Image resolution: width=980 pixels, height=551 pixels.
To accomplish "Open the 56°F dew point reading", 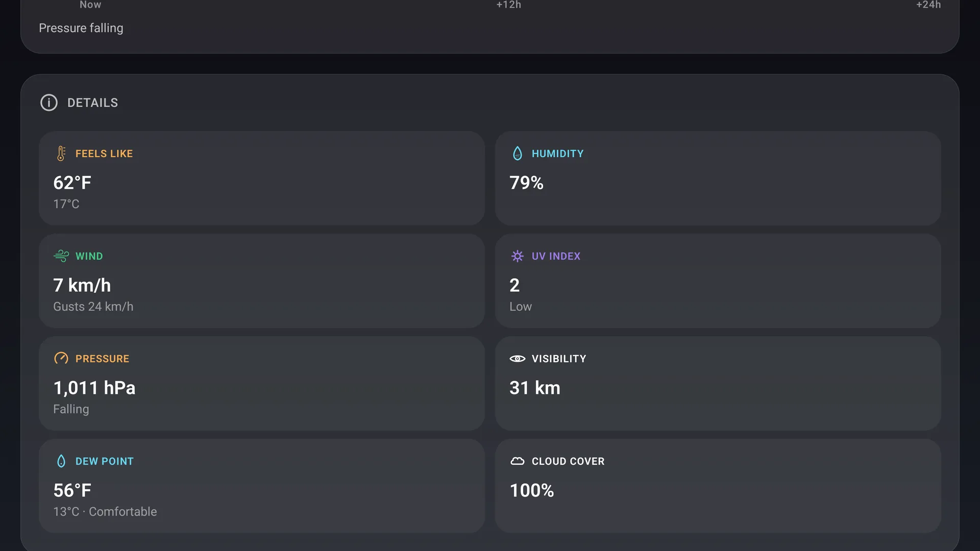I will point(72,490).
